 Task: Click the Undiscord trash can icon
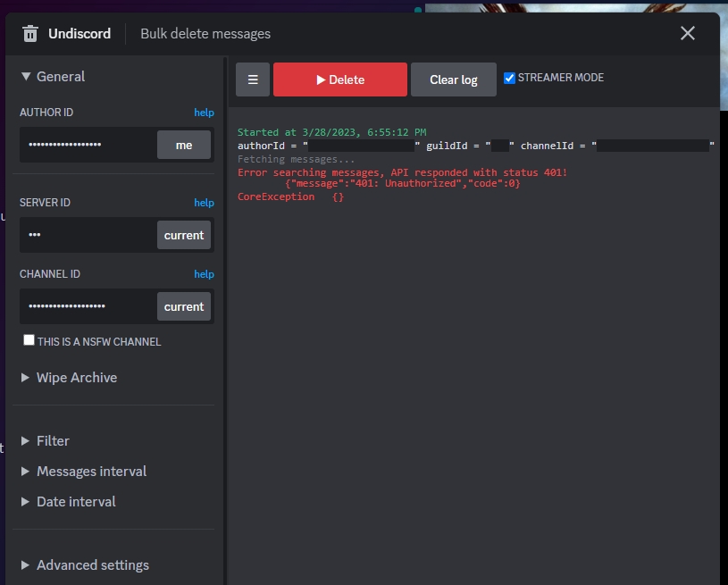[x=30, y=33]
